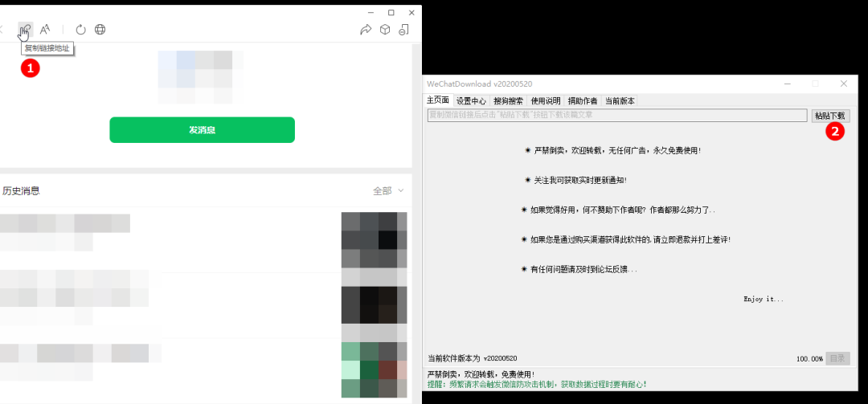Open the third history message thumbnail
Screen dimensions: 868x404
pyautogui.click(x=375, y=370)
